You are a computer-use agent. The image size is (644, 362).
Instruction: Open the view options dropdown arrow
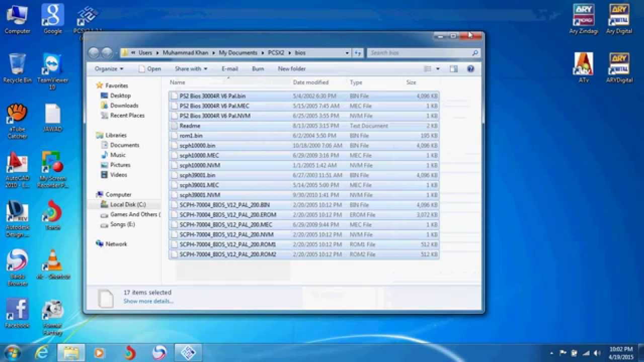438,69
